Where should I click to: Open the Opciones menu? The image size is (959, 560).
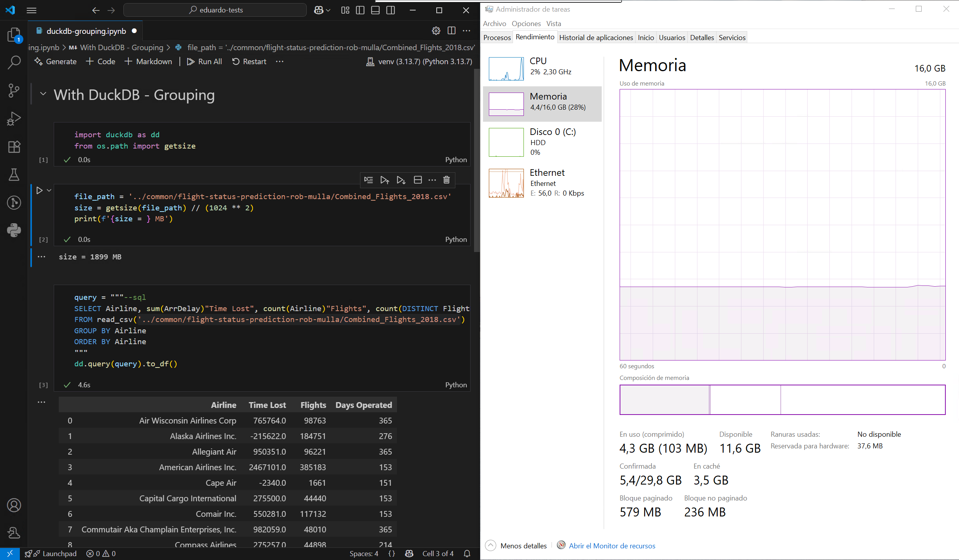[526, 24]
